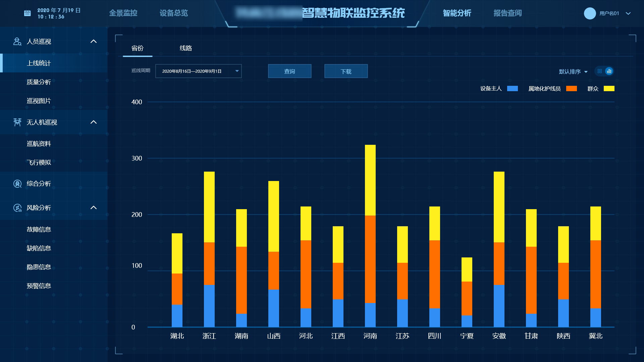The height and width of the screenshot is (362, 644).
Task: Click the orange 属地化护线员 legend swatch
Action: (x=572, y=88)
